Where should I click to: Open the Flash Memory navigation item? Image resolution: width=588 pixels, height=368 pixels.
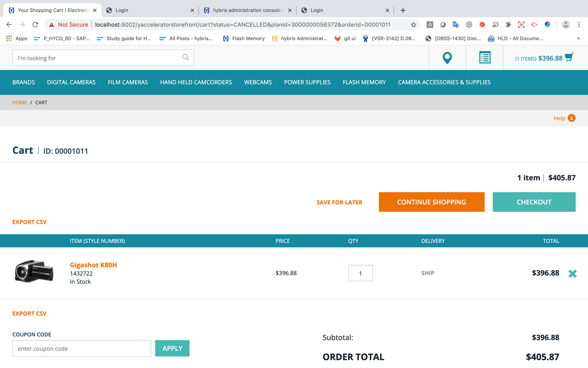[364, 82]
